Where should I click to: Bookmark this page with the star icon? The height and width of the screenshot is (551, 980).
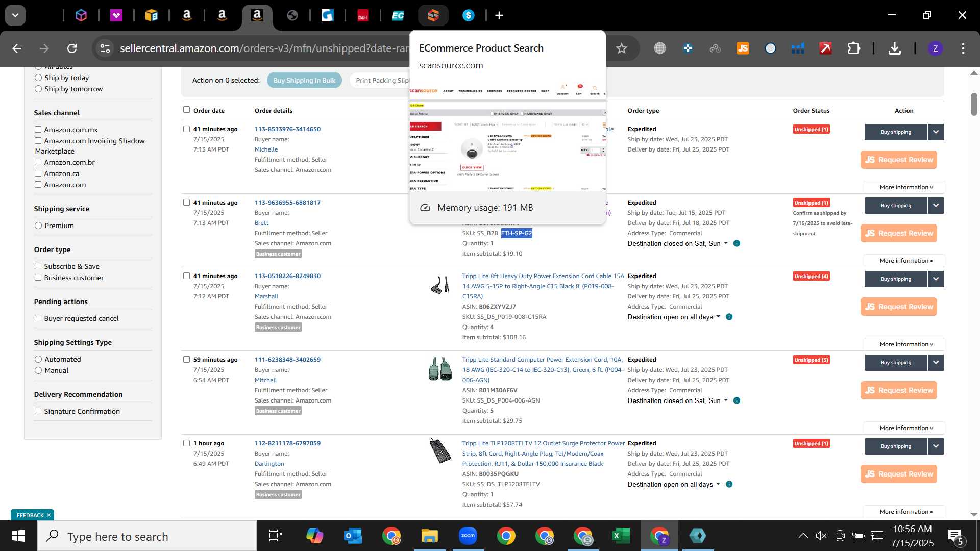[x=621, y=48]
